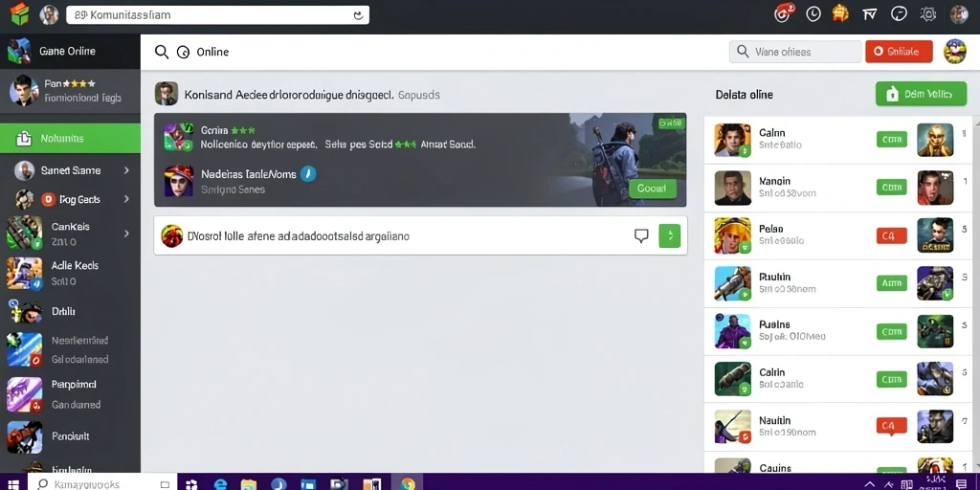The height and width of the screenshot is (490, 980).
Task: Expand the CanKels sidebar chevron
Action: point(127,234)
